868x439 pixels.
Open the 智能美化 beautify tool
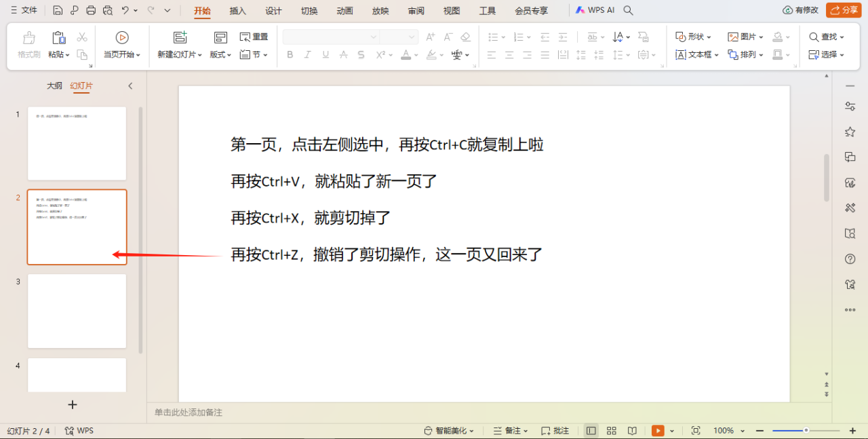point(449,430)
